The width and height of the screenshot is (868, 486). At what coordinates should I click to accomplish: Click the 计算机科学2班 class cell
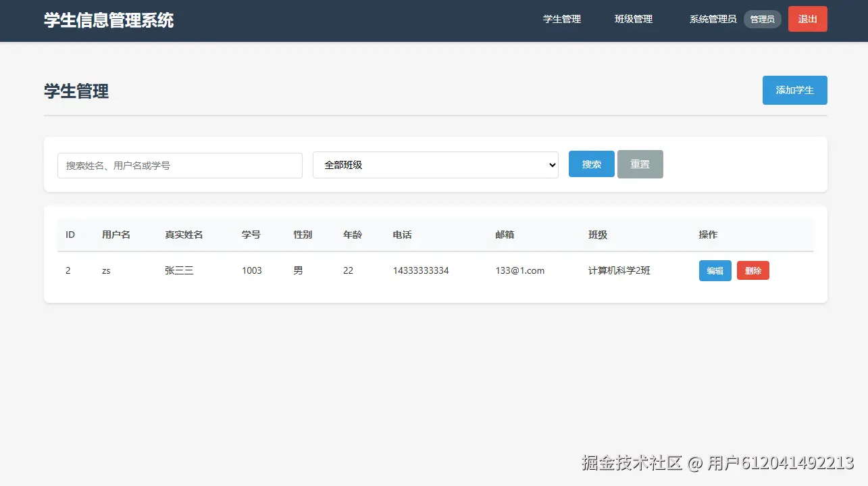pos(620,270)
